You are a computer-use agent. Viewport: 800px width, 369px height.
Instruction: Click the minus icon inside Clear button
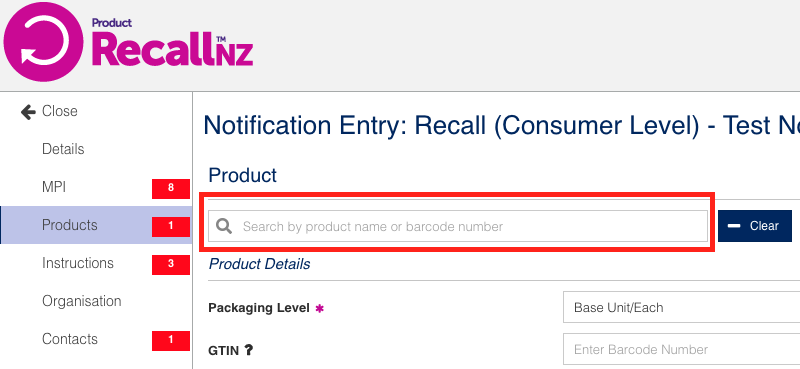(734, 226)
